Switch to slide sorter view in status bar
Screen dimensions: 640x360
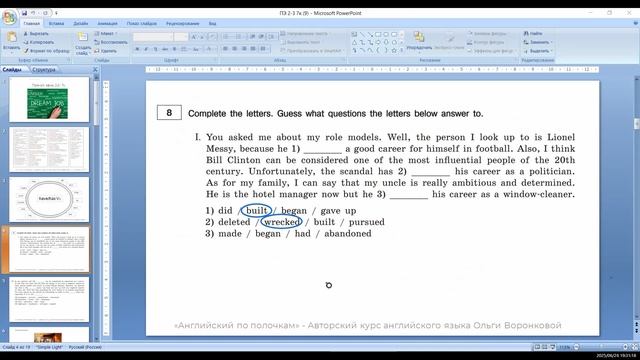(x=544, y=347)
